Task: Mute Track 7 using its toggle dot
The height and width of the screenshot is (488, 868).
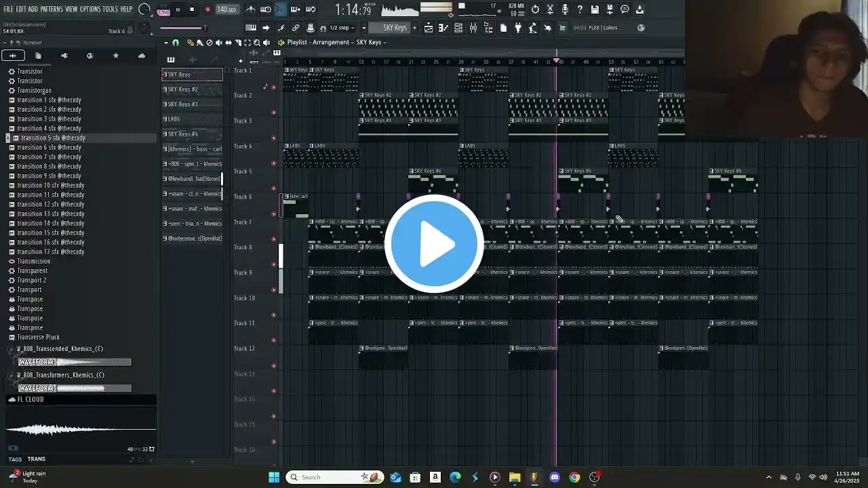Action: 274,239
